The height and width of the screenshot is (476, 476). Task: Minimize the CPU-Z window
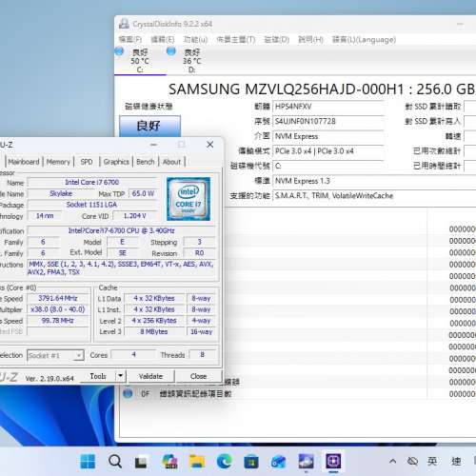pyautogui.click(x=153, y=145)
